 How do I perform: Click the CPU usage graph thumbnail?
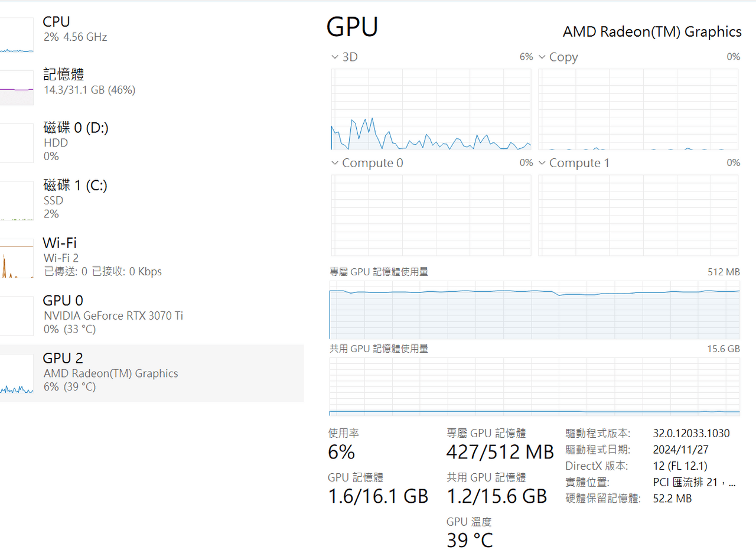tap(16, 35)
